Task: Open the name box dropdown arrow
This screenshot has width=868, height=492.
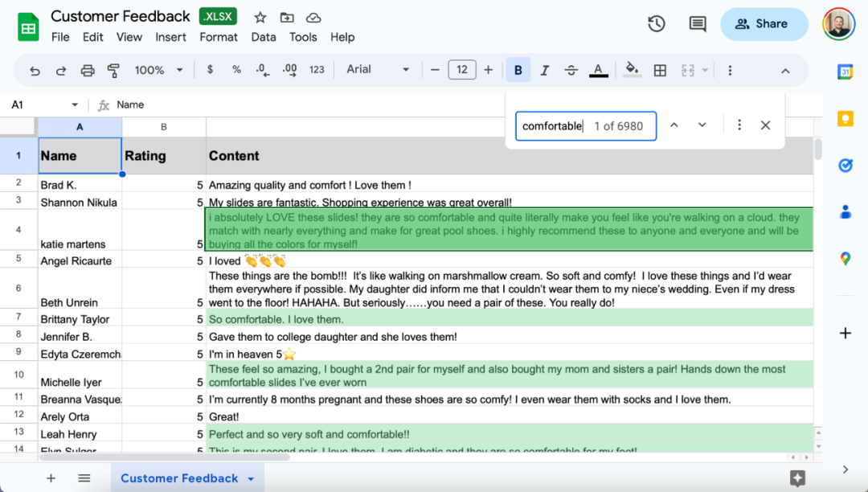Action: [x=75, y=105]
